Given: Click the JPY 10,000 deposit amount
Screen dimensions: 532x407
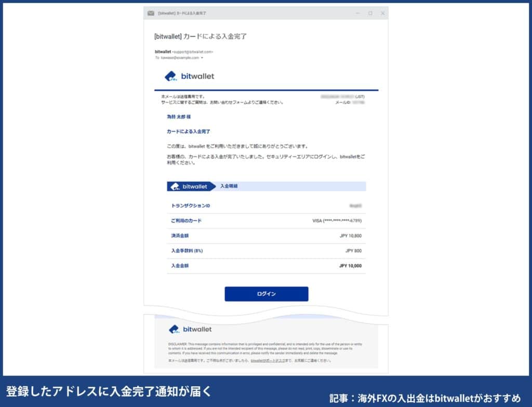Looking at the screenshot, I should coord(351,266).
